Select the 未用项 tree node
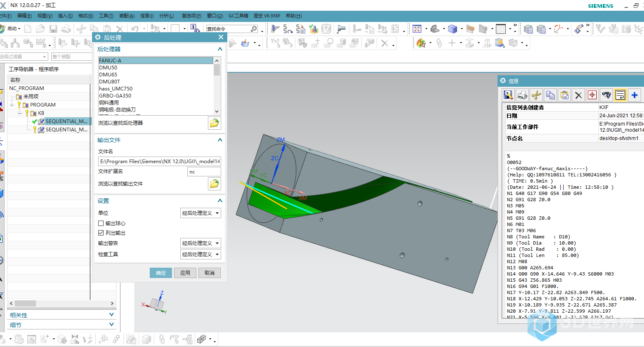Image resolution: width=644 pixels, height=347 pixels. click(x=31, y=97)
